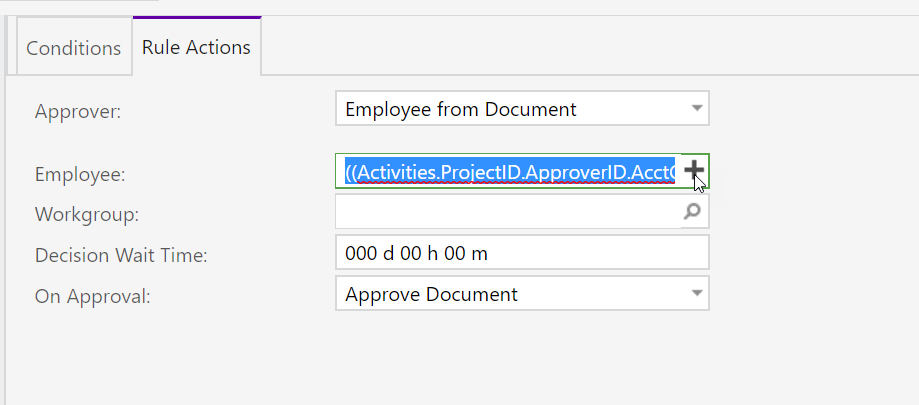Click the 'Workgroup:' field label

(86, 214)
